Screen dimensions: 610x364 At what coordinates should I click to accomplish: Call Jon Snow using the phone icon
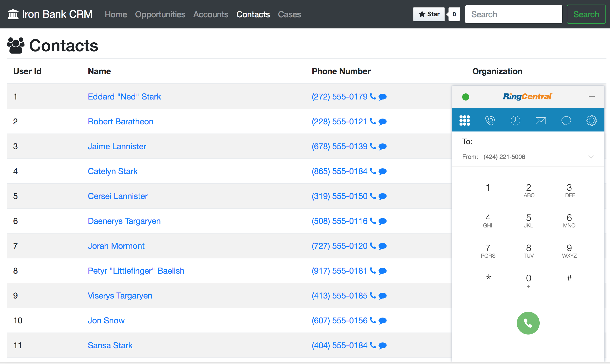coord(373,321)
